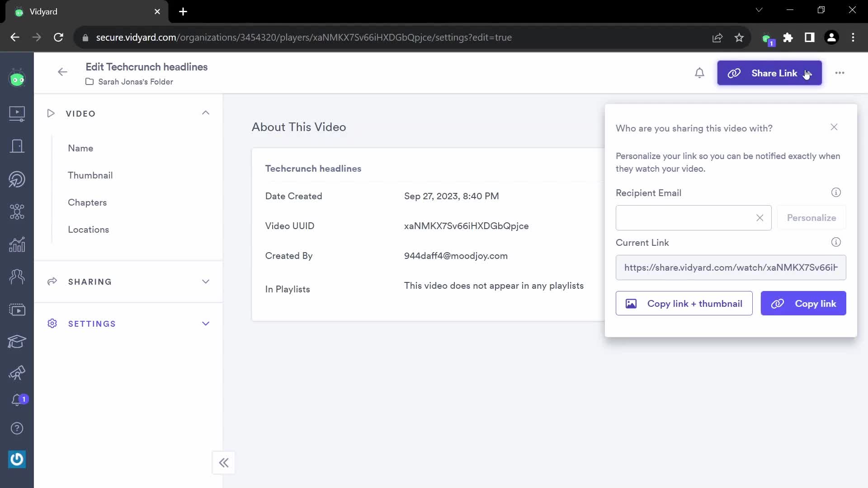Click the Video UUID value xaNMKX7Sv66iHXDGbQpjce
The image size is (868, 488).
pos(466,226)
